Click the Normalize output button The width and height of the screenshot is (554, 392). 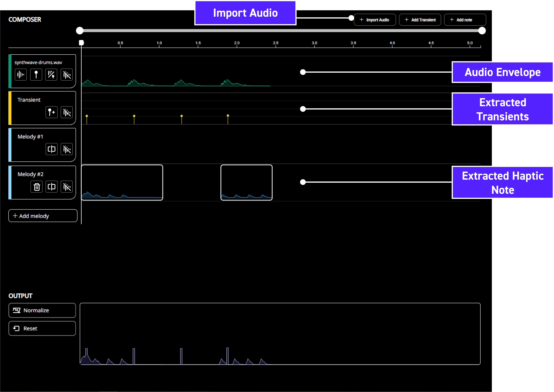tap(42, 310)
